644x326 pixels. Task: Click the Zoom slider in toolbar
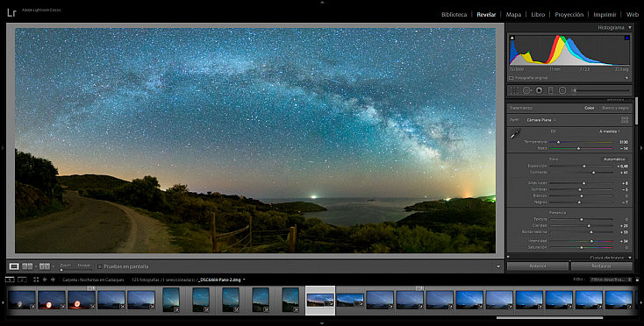[76, 270]
